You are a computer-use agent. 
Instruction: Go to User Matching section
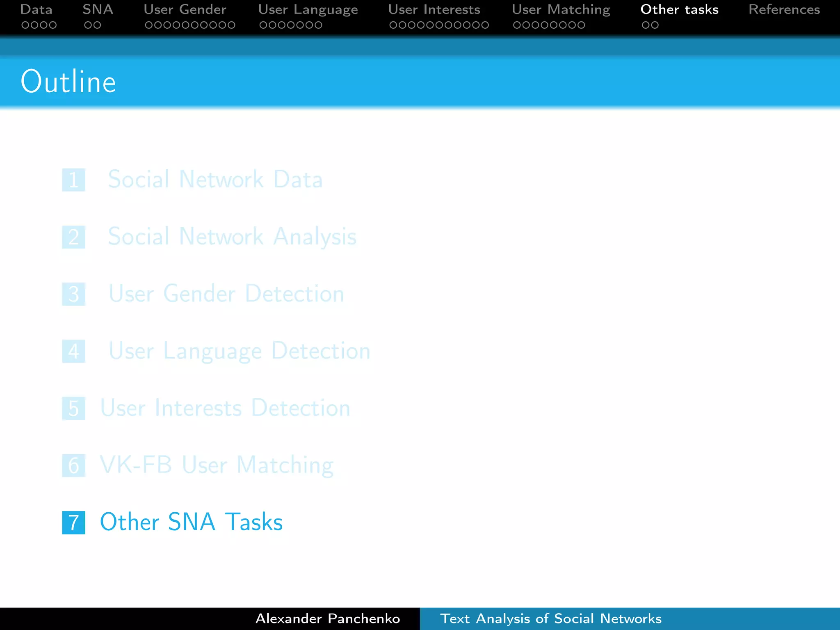click(x=561, y=10)
